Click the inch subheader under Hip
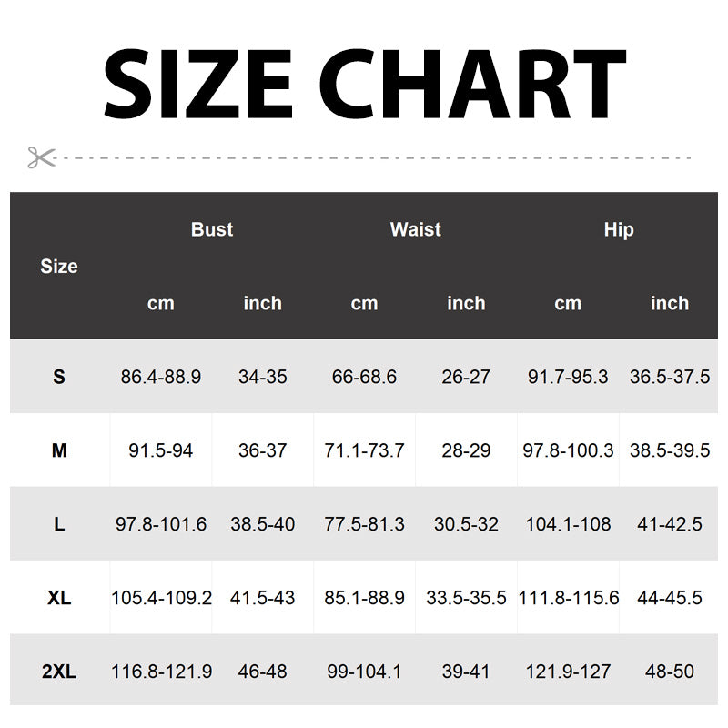Viewport: 728px width, 728px height. [670, 304]
